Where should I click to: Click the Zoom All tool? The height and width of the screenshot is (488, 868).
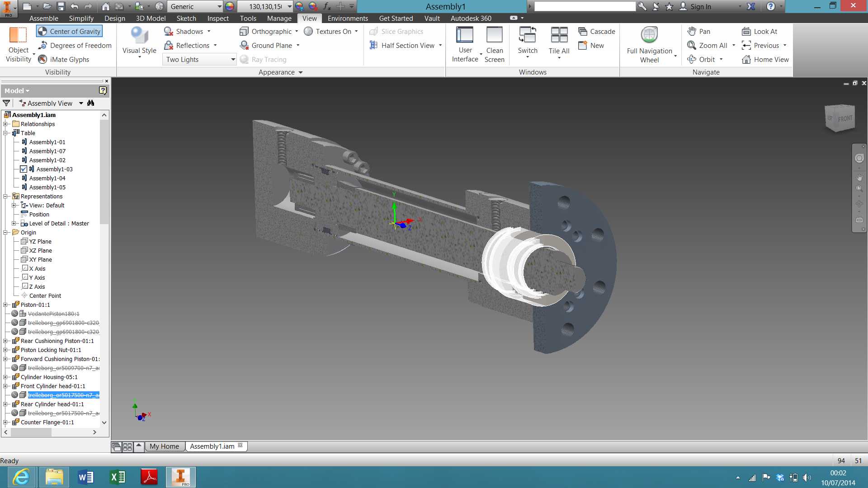click(707, 45)
